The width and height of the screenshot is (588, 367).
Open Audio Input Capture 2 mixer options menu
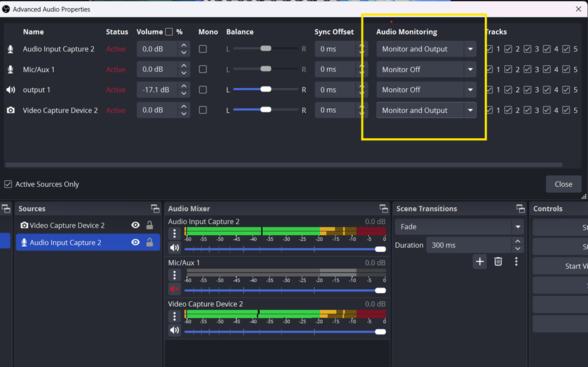pos(175,234)
